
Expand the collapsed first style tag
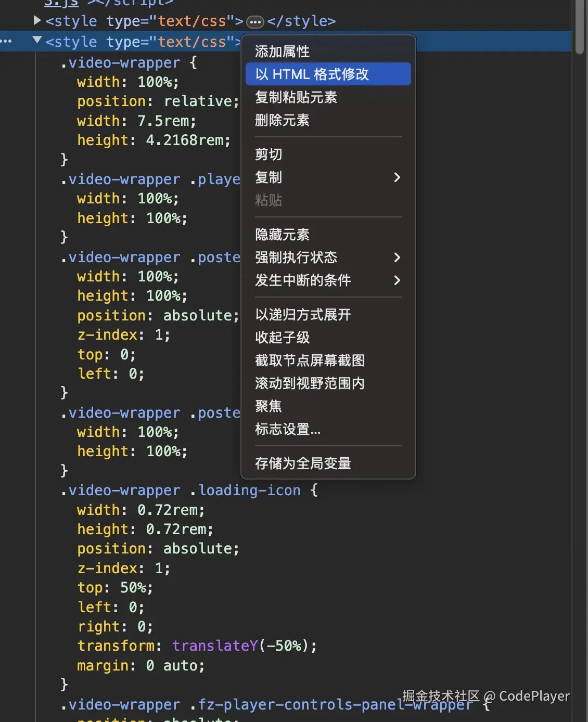(37, 21)
